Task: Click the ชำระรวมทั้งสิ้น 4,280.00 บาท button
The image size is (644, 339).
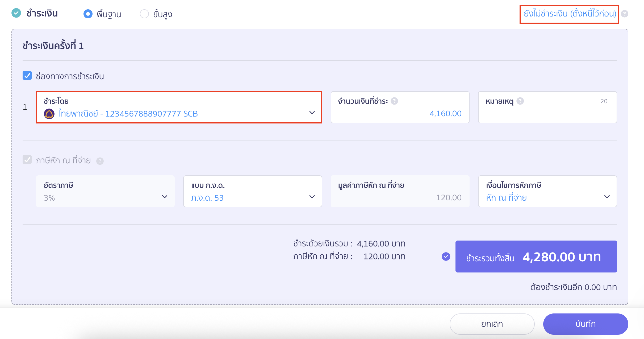Action: 536,257
